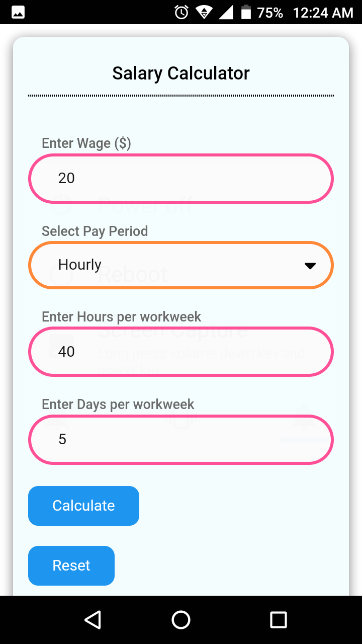
Task: Tap the Hours per workweek field
Action: click(x=181, y=352)
